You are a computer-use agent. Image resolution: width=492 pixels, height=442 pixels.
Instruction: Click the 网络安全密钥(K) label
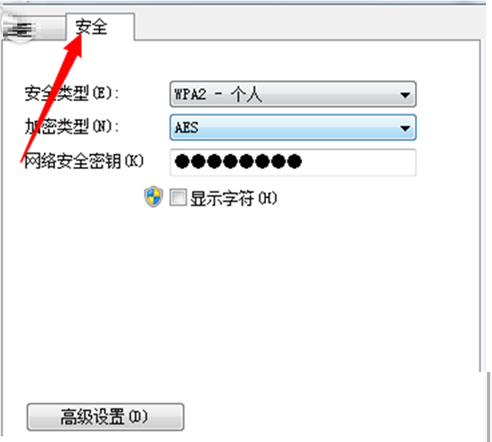click(84, 161)
